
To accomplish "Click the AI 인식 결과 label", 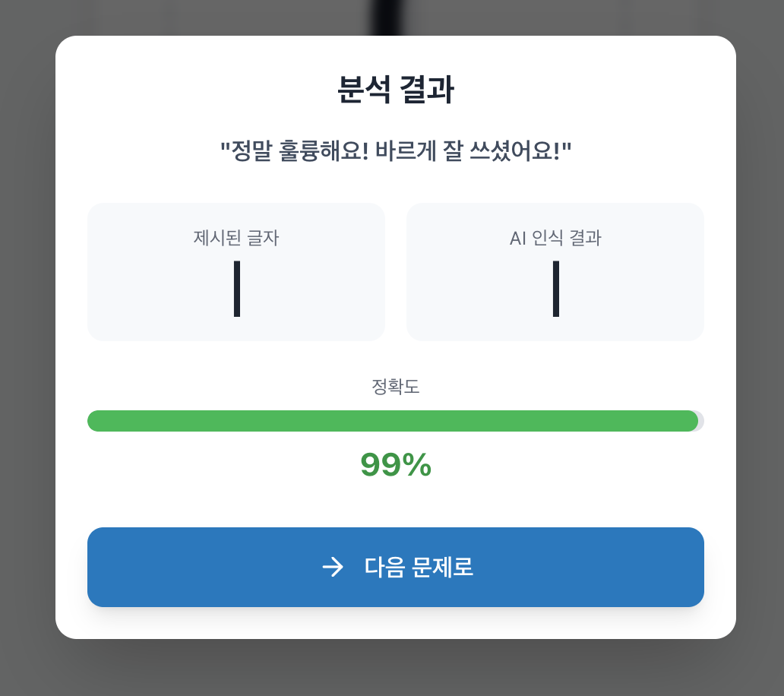I will click(x=555, y=237).
